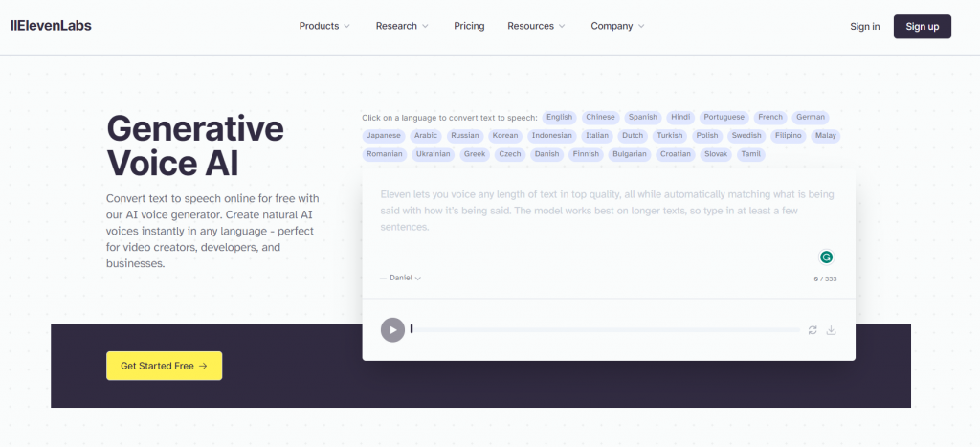980x447 pixels.
Task: Expand the Research menu
Action: pyautogui.click(x=402, y=26)
